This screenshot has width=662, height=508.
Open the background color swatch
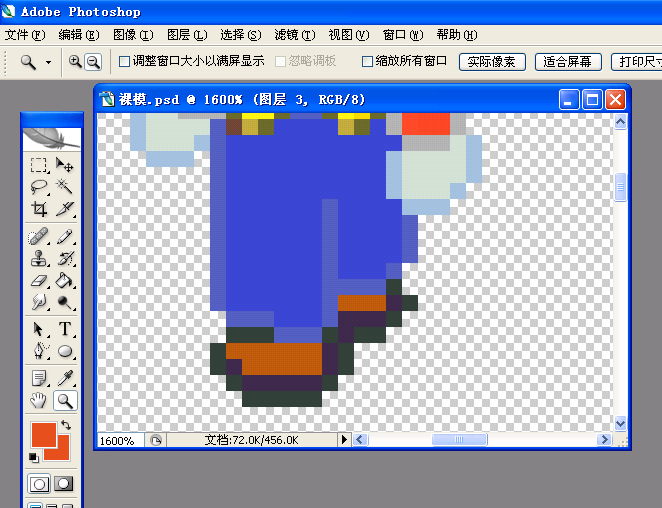[62, 453]
